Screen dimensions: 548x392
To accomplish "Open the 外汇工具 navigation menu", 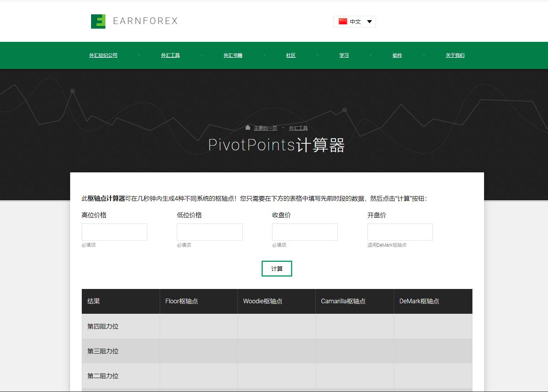I will [171, 55].
